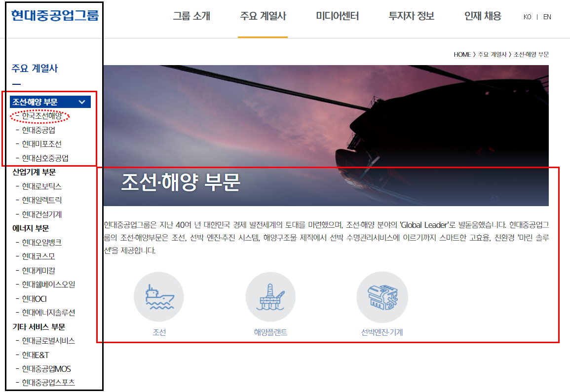Image resolution: width=570 pixels, height=392 pixels.
Task: Click the 조선·해양 부문 sidebar header label
Action: 35,102
